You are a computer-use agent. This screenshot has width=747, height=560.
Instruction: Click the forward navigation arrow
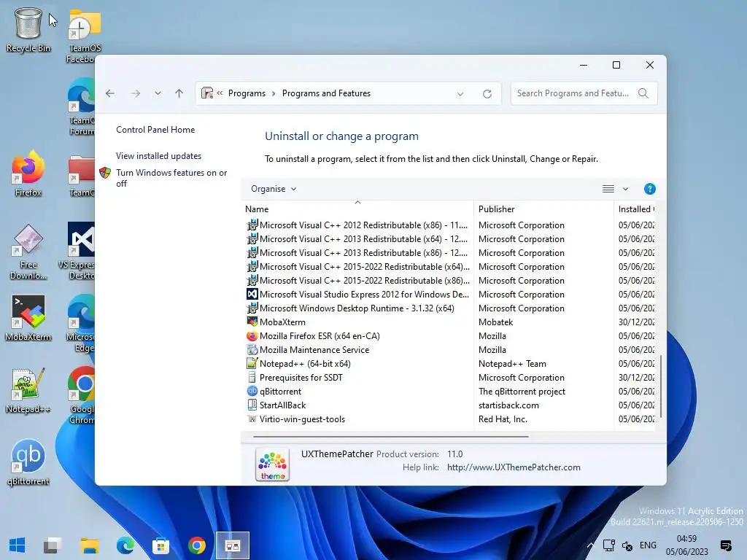(136, 93)
